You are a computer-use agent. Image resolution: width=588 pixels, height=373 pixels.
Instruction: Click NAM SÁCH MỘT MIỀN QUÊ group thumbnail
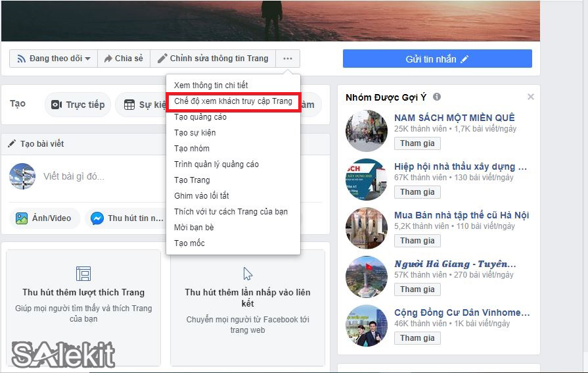tap(367, 131)
